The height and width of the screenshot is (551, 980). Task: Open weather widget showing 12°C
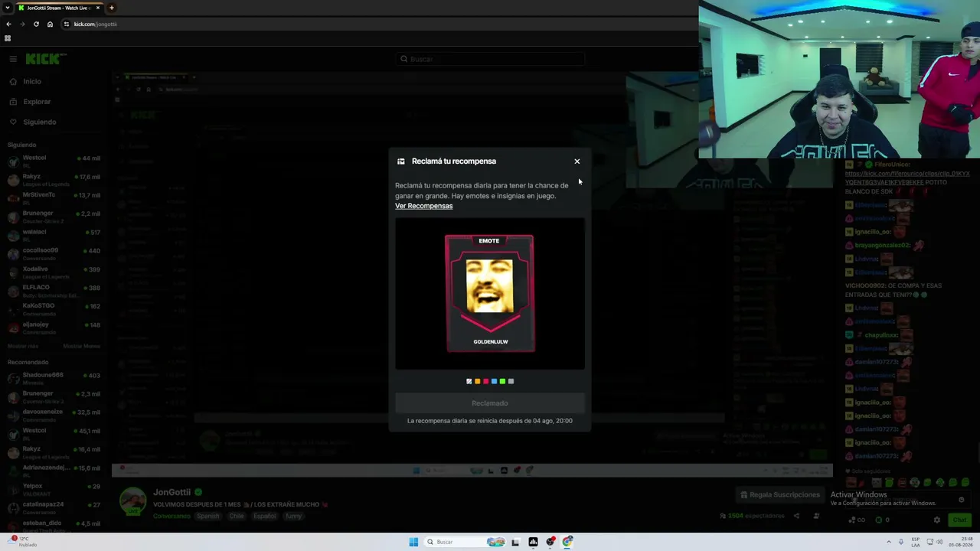[21, 542]
